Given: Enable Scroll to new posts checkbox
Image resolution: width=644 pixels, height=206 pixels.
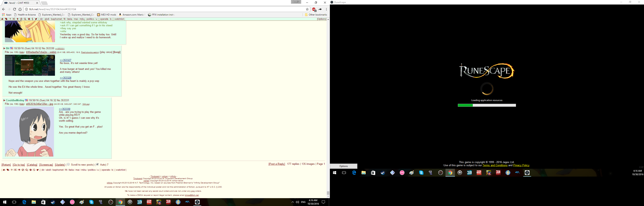Looking at the screenshot, I should 68,164.
